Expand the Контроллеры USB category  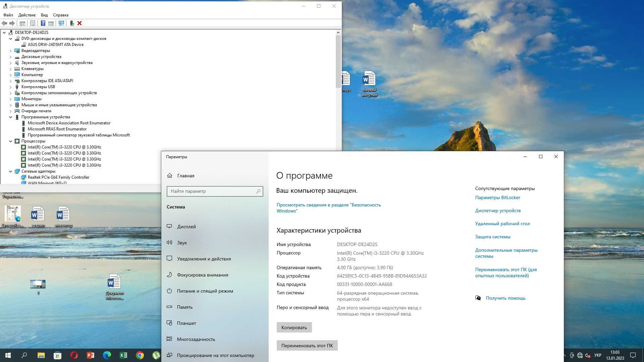click(10, 87)
